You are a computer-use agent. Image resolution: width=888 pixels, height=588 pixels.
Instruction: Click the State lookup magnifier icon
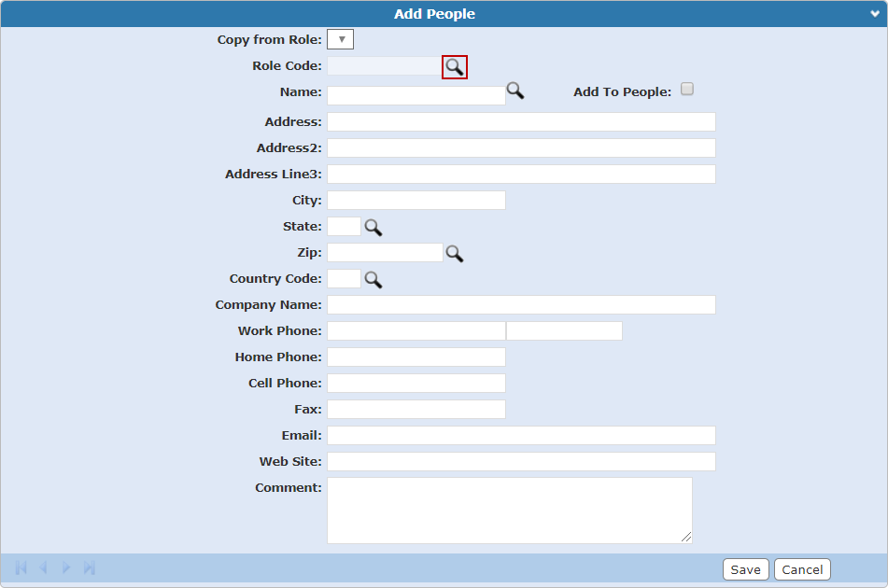click(x=373, y=227)
